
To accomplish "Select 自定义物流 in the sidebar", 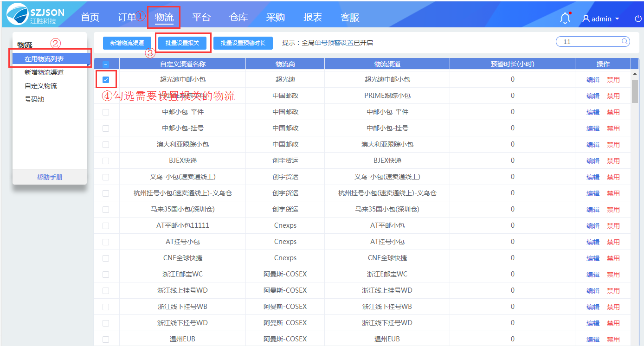I will point(41,86).
